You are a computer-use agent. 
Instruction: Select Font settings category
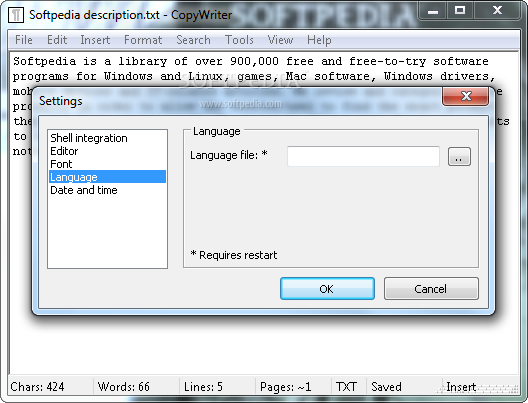(x=107, y=164)
